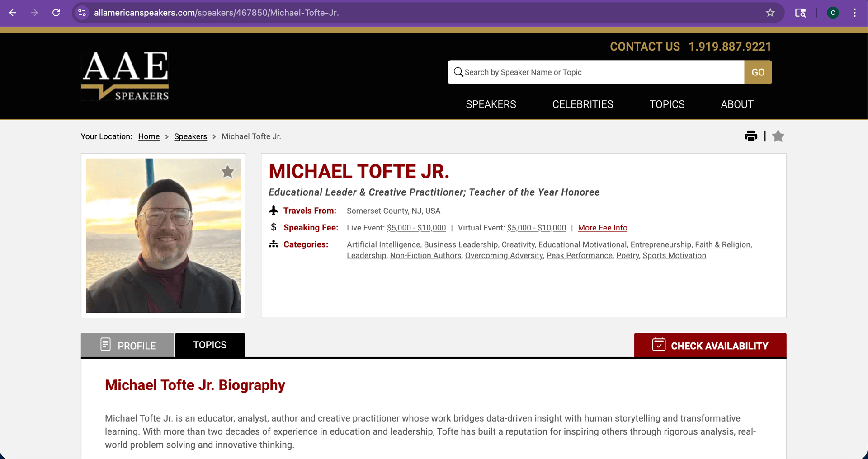
Task: Open the browser three-dot menu
Action: 854,13
